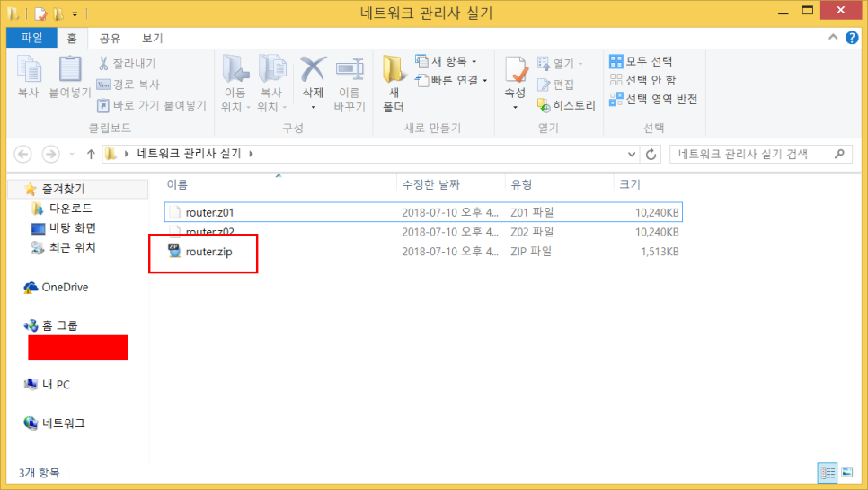
Task: Switch to the View (보기) tab
Action: click(x=152, y=38)
